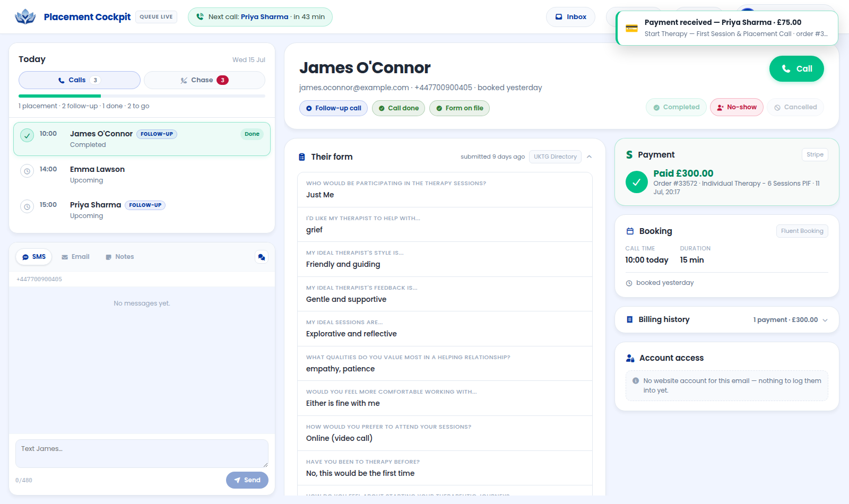Click 'Gentle and supportive' form answer
The image size is (849, 504).
(x=346, y=300)
